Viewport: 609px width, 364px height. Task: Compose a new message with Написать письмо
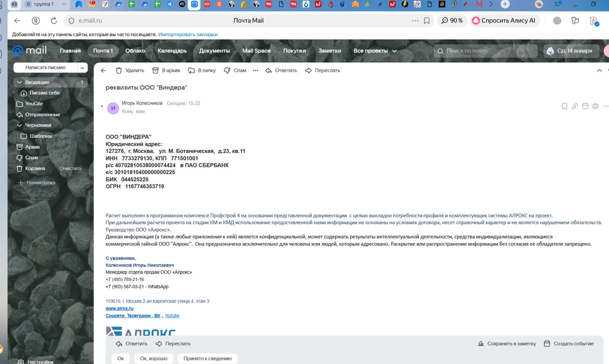pyautogui.click(x=46, y=67)
